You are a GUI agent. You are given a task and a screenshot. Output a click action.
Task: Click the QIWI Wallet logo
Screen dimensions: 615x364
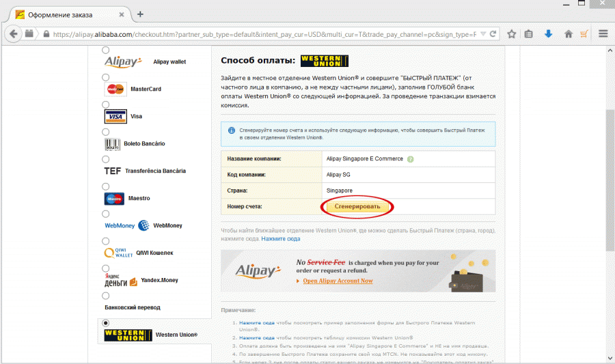pos(118,253)
